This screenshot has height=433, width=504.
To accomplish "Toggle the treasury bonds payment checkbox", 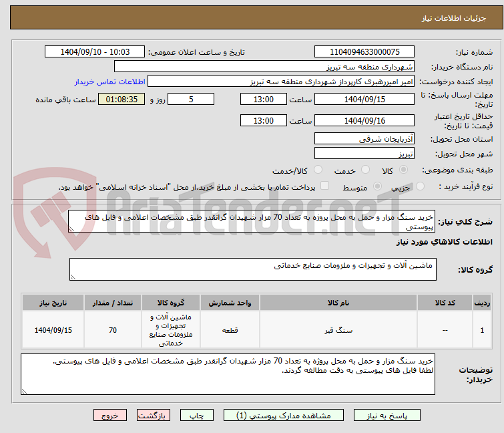I will pyautogui.click(x=325, y=186).
